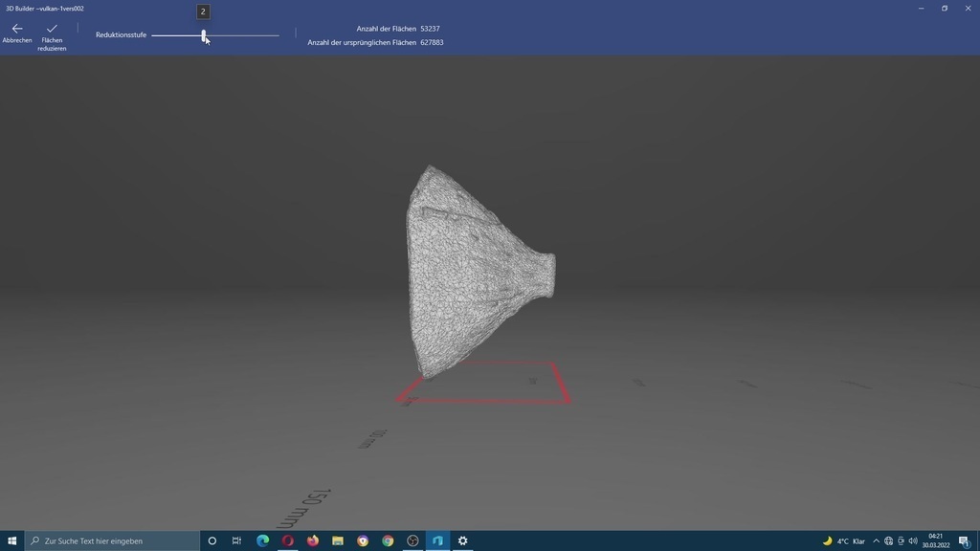
Task: Click the volume icon in the system tray
Action: (x=913, y=540)
